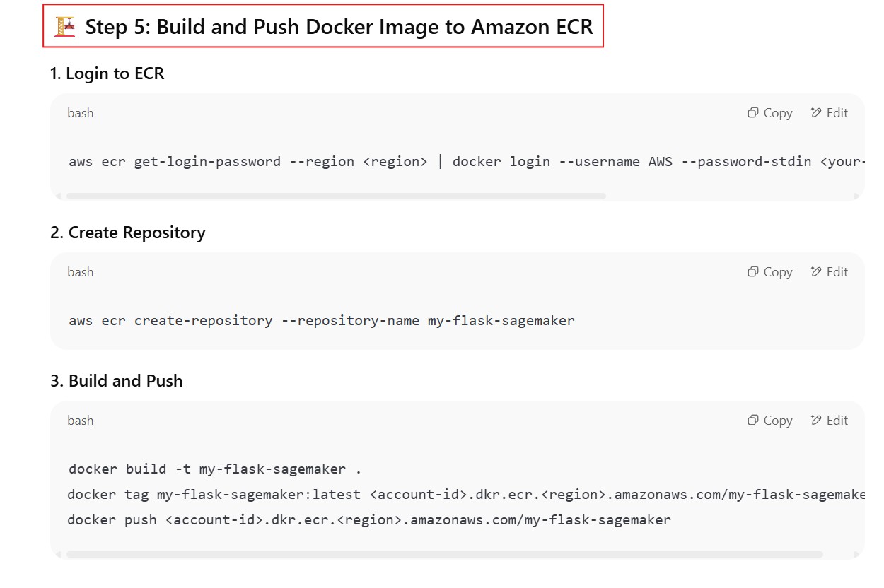This screenshot has width=884, height=588.
Task: Click the Build and Push block scrollbar
Action: (444, 555)
